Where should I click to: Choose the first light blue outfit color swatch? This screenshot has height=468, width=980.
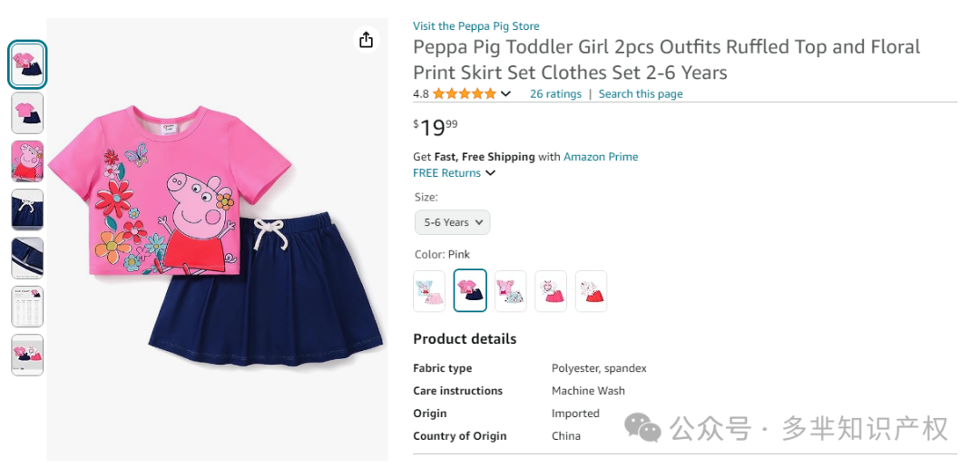[429, 291]
